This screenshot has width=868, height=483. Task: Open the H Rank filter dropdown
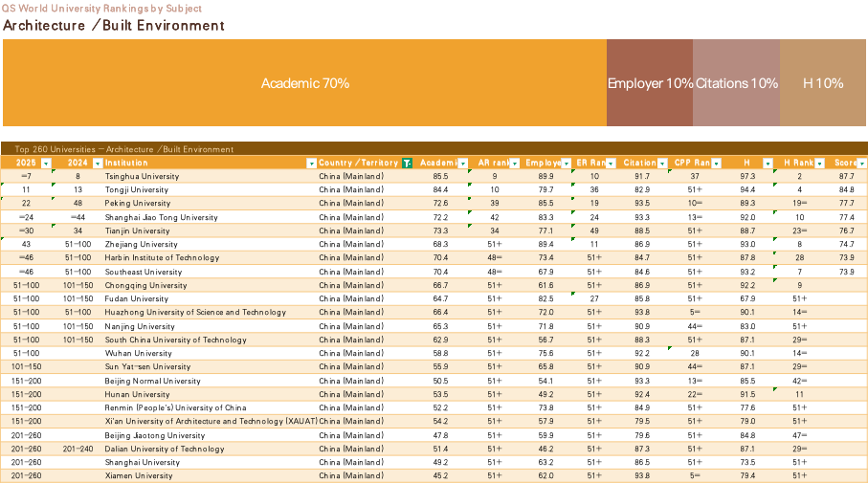(x=819, y=163)
